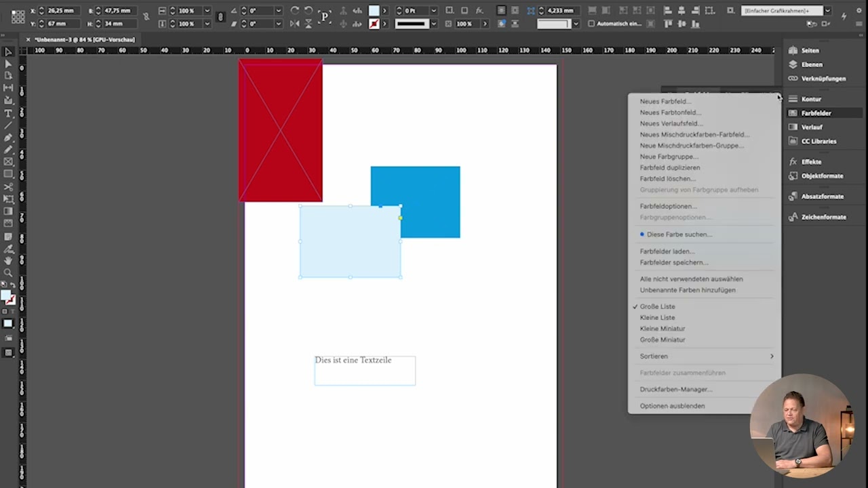
Task: Toggle Automatisch einpassen checkbox
Action: [x=591, y=24]
